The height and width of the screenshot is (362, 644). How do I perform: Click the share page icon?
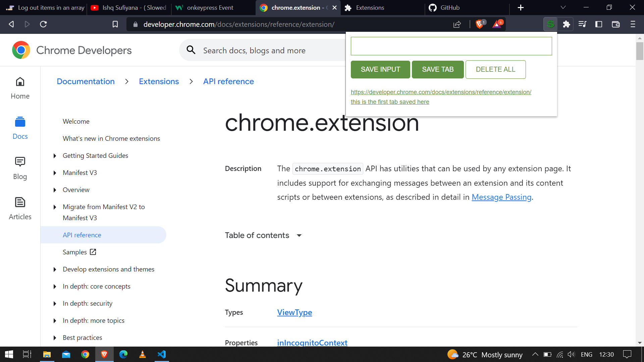pos(457,24)
